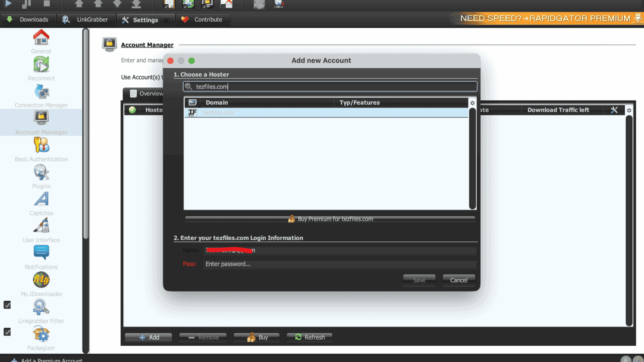Click the Refresh button

pos(310,337)
